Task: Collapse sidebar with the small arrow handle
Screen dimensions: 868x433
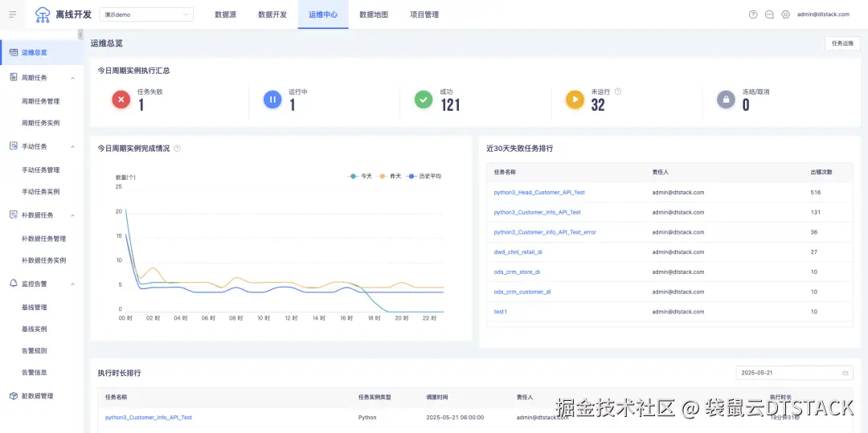Action: point(80,35)
